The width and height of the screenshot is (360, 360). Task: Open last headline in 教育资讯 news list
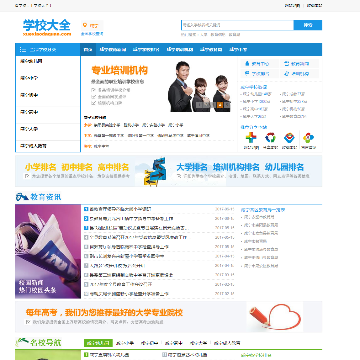point(129,294)
